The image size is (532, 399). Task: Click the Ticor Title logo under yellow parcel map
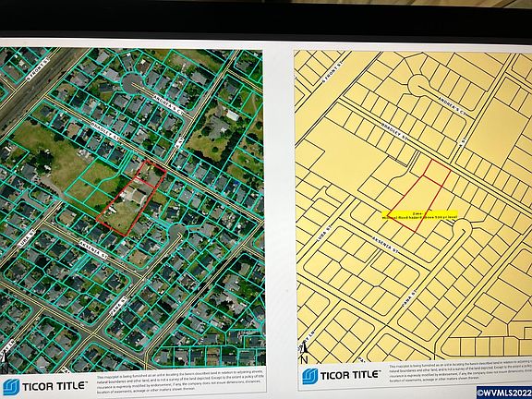click(x=341, y=375)
